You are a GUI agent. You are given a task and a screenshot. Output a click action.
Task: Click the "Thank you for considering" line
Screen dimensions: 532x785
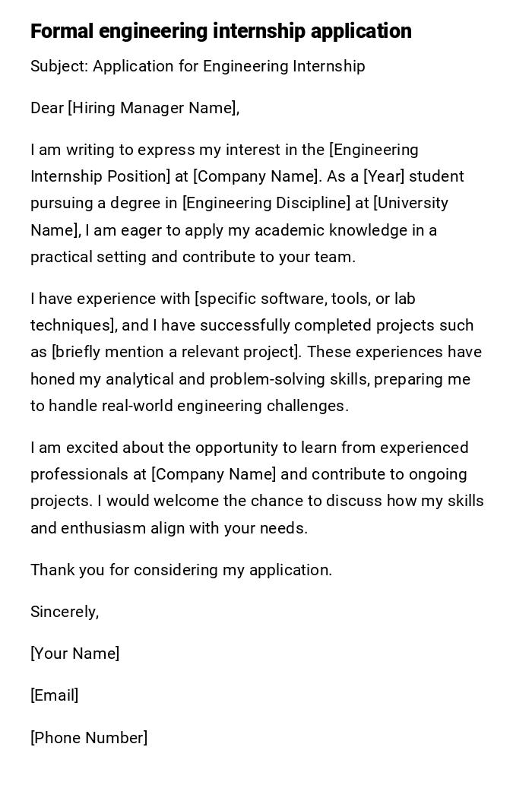(x=181, y=570)
